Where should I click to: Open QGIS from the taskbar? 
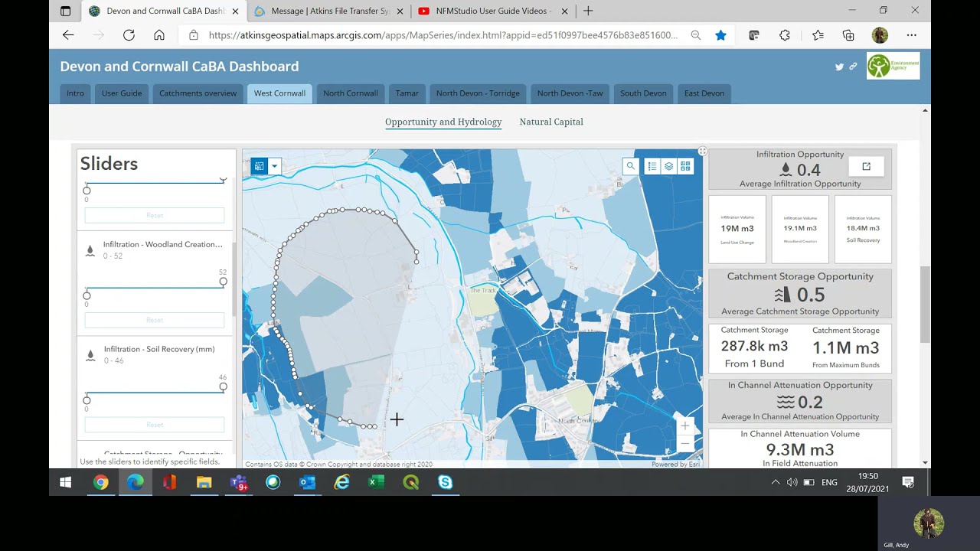coord(411,482)
